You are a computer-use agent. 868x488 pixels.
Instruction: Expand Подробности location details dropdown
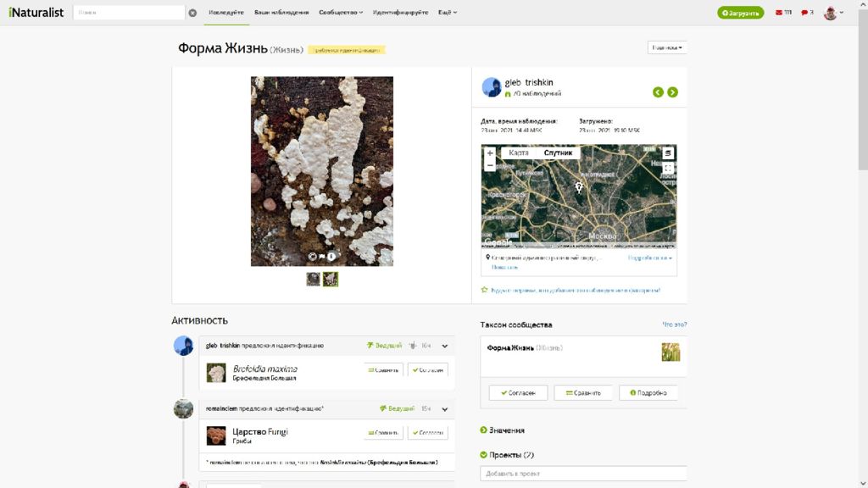click(650, 258)
